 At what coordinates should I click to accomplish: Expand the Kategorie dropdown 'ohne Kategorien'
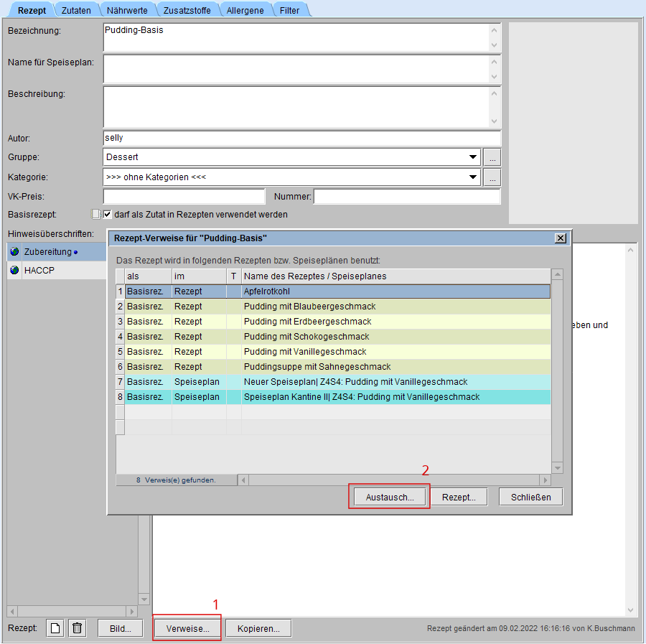(x=473, y=177)
